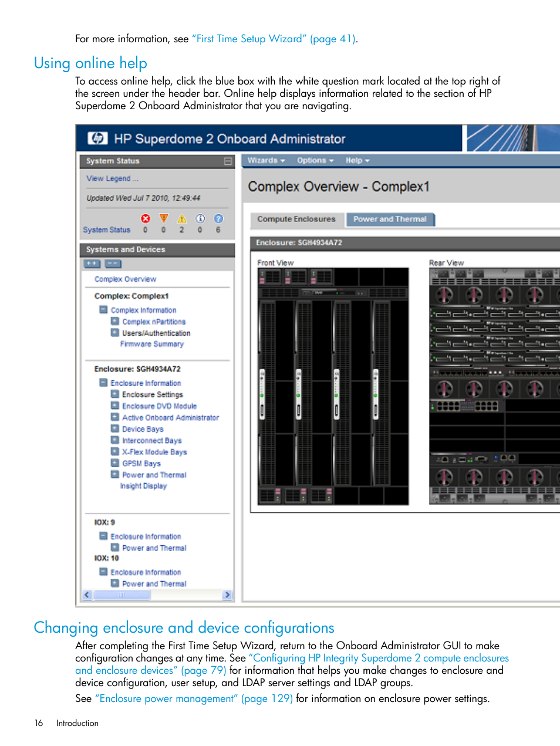Click the yellow warning status icon
Screen dimensions: 560x746
click(x=182, y=218)
